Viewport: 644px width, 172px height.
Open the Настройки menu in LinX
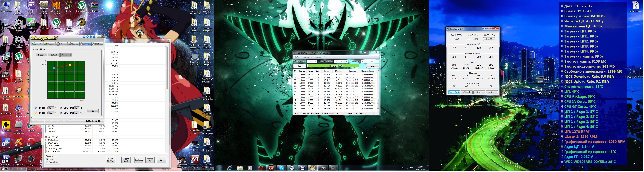tap(307, 57)
